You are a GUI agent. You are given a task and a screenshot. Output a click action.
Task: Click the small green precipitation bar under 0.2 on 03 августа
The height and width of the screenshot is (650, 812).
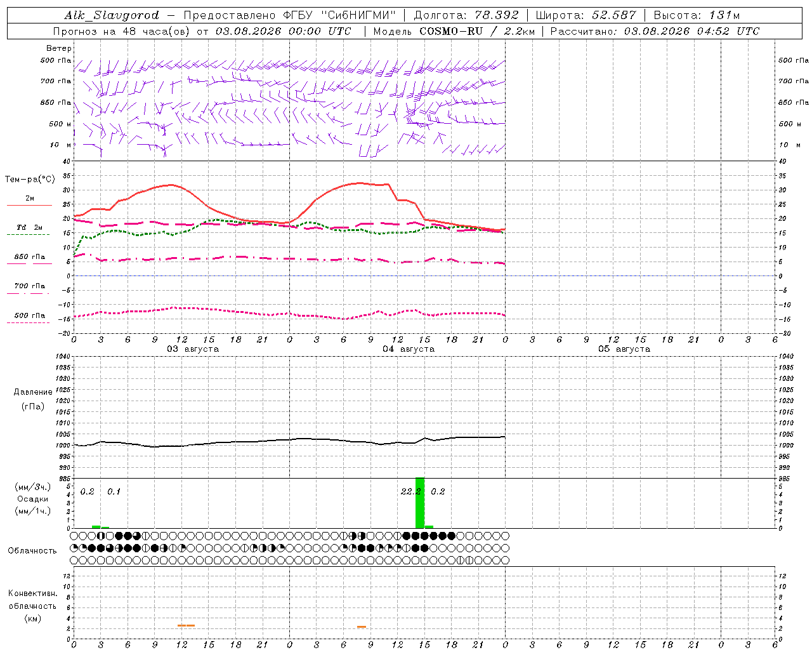96,526
